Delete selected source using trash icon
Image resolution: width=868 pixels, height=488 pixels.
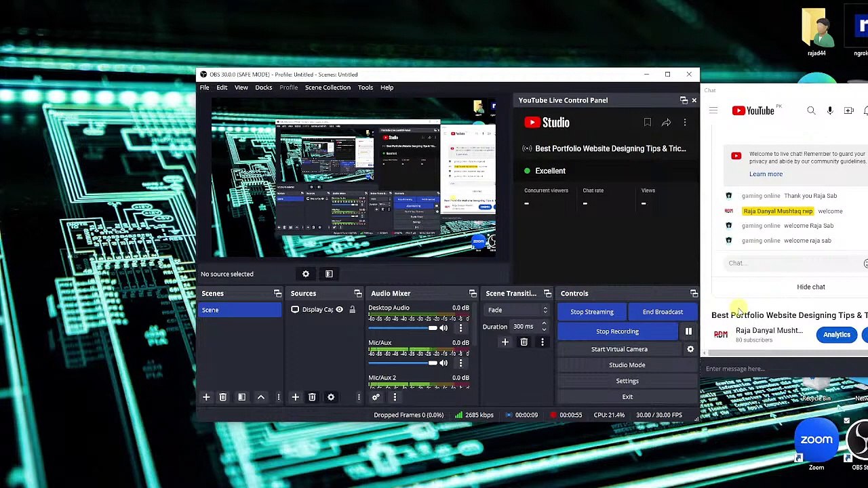[312, 397]
